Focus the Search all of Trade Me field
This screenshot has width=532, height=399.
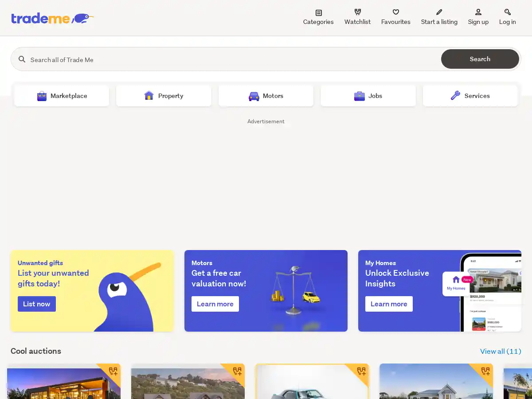coord(231,59)
